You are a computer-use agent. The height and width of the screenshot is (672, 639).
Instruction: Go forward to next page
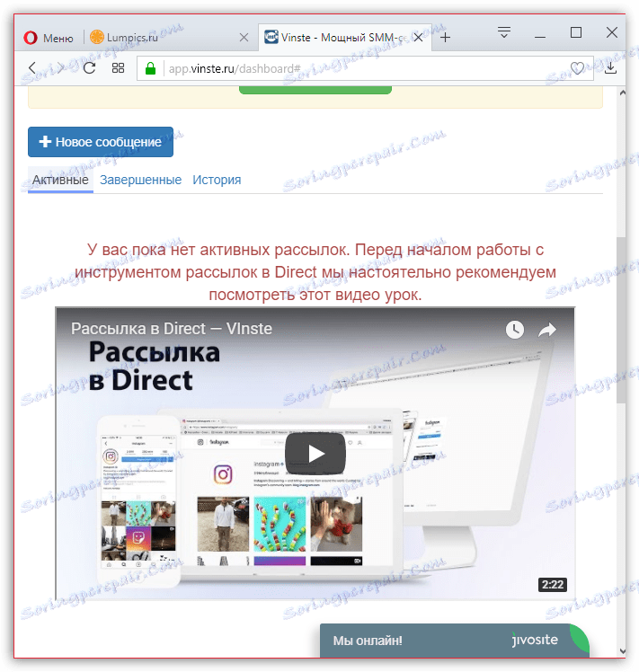click(x=60, y=67)
